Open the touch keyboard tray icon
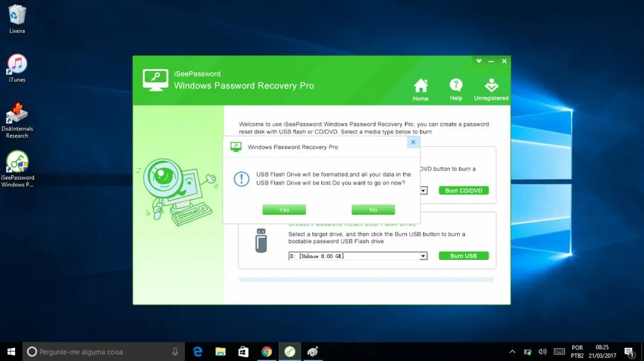Screen dimensions: 644x361 click(x=559, y=351)
